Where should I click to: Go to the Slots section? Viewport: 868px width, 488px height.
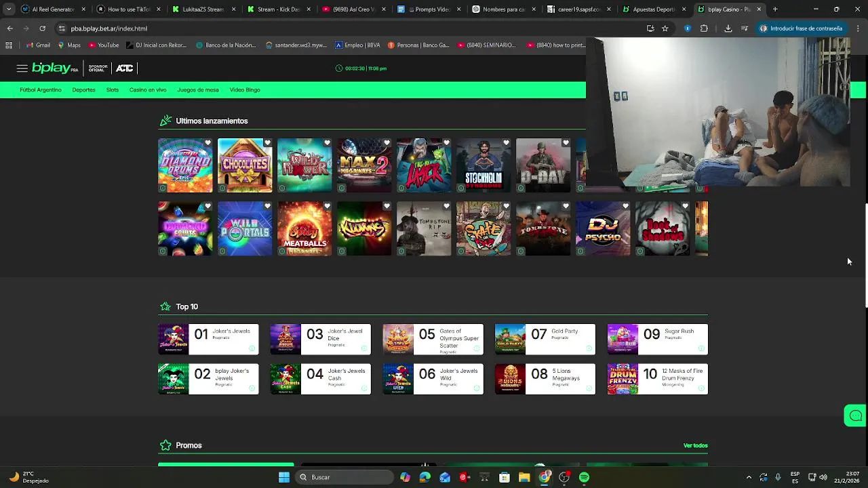coord(112,89)
